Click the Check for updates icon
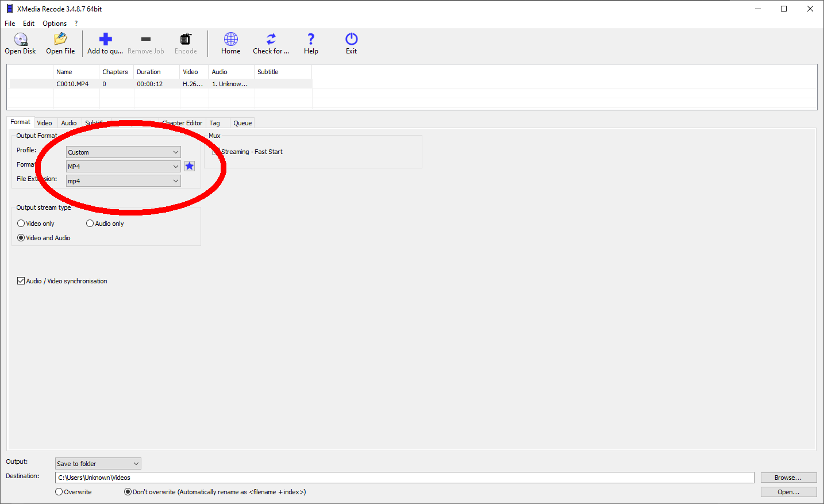This screenshot has height=504, width=824. coord(271,39)
